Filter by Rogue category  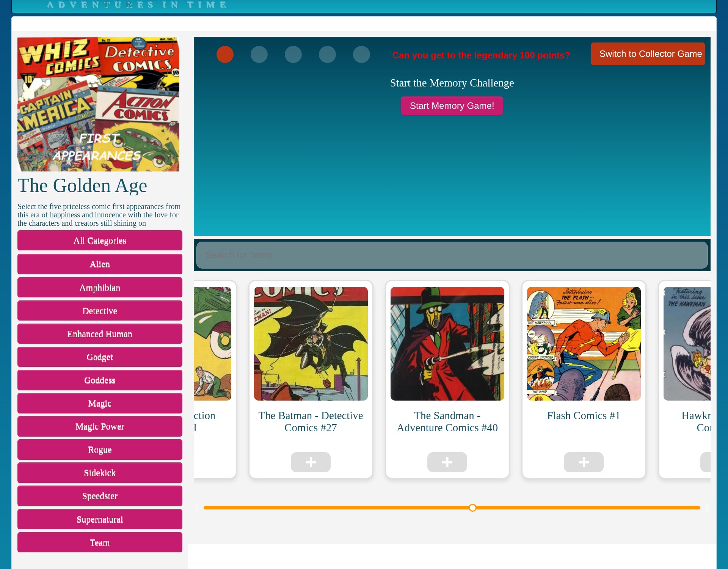click(100, 450)
